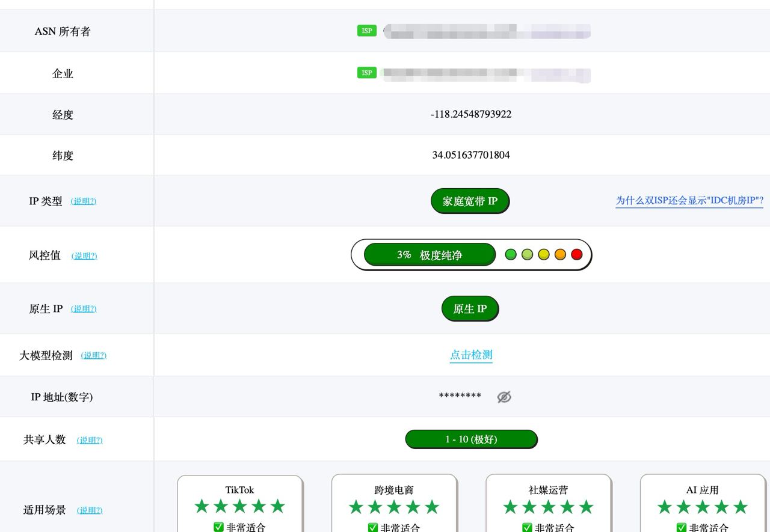
Task: Select the 社媒运营 scenario card title
Action: (548, 490)
